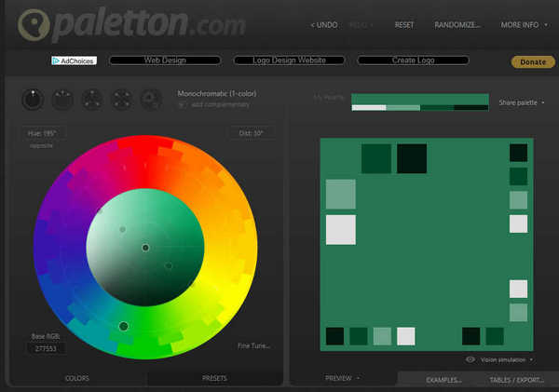Click the Vision simulation eye icon
This screenshot has width=559, height=392.
point(470,358)
